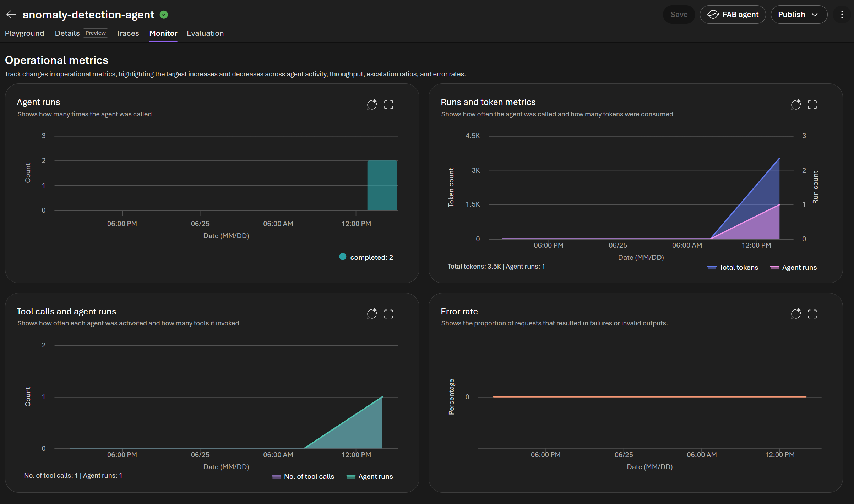Viewport: 854px width, 504px height.
Task: Switch to the Traces tab
Action: (127, 33)
